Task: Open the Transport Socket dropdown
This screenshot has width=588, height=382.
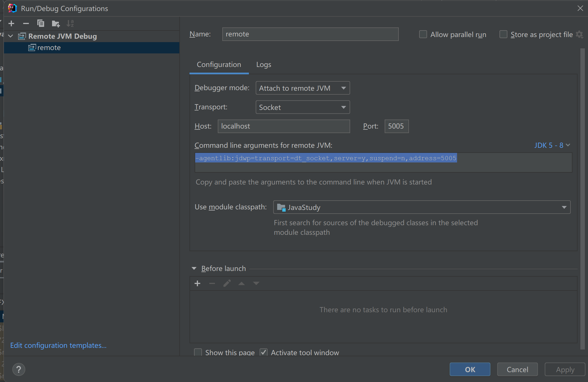Action: pos(303,107)
